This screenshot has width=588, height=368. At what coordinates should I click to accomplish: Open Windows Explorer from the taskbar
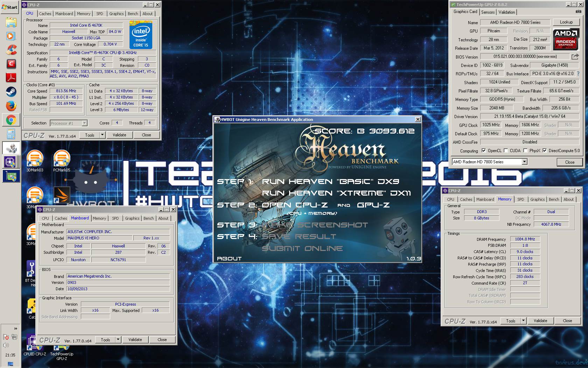tap(11, 22)
